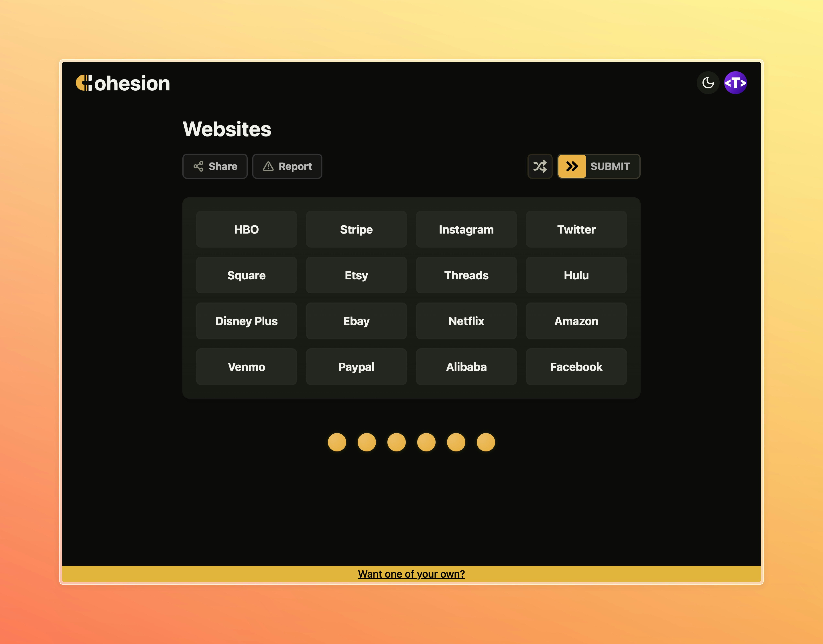Select the Twitter tile
Viewport: 823px width, 644px height.
click(x=576, y=229)
